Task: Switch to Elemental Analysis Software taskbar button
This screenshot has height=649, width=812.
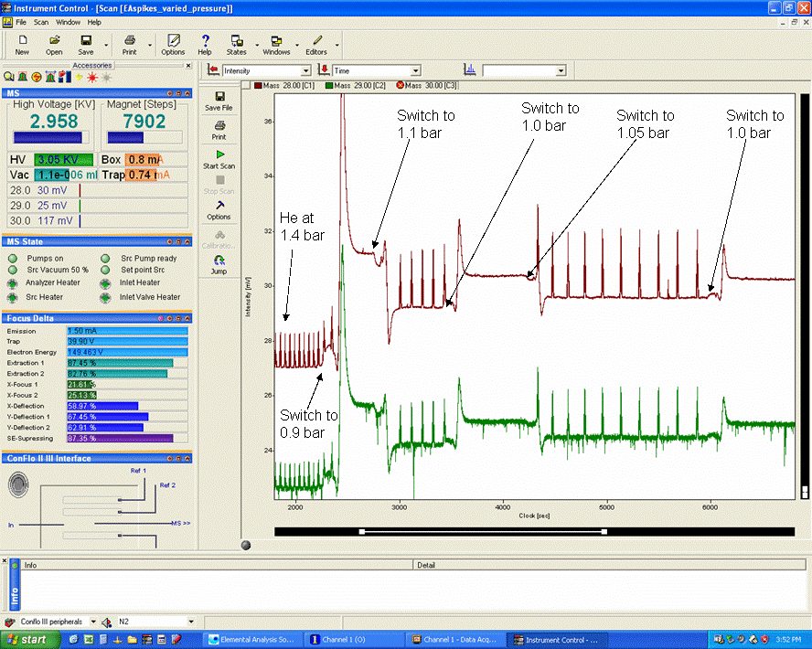Action: 252,640
